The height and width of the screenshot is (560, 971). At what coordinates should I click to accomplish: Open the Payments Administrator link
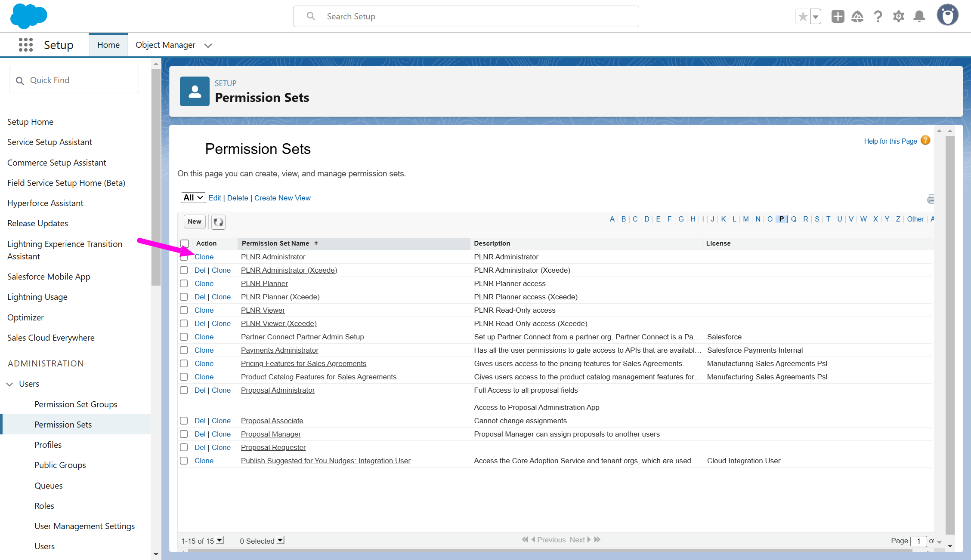pos(280,350)
